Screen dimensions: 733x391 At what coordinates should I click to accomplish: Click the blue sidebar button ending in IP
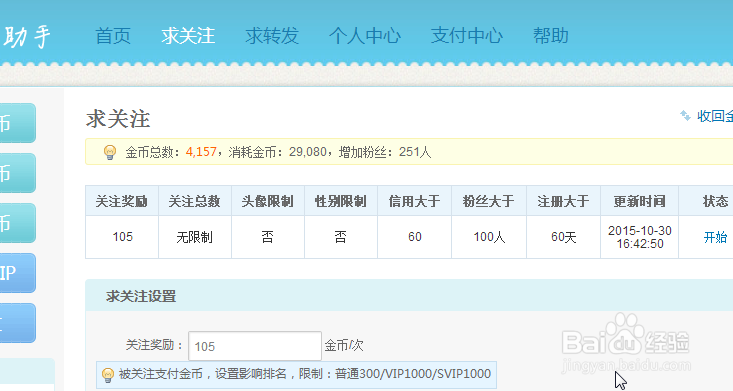(x=18, y=273)
